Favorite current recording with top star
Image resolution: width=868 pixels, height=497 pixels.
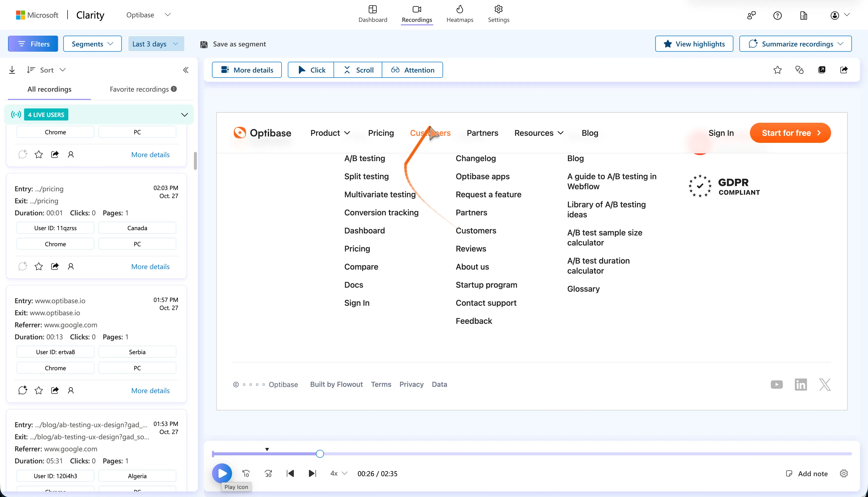pyautogui.click(x=778, y=70)
